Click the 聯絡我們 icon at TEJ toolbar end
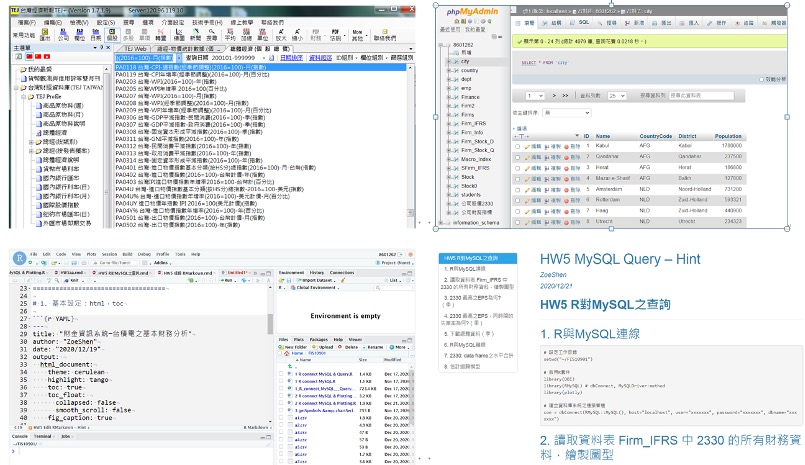Screen dimensions: 805x465 coord(385,35)
